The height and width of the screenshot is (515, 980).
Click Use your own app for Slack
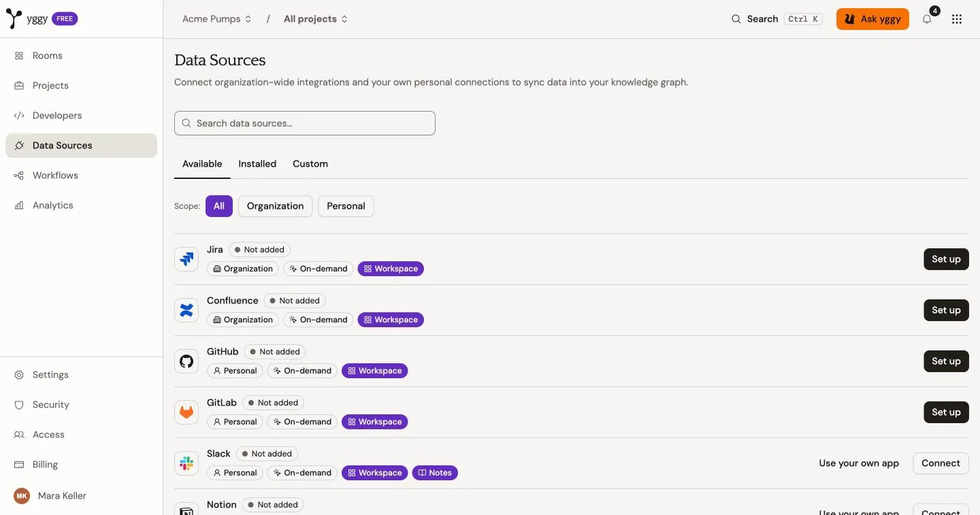pyautogui.click(x=859, y=463)
